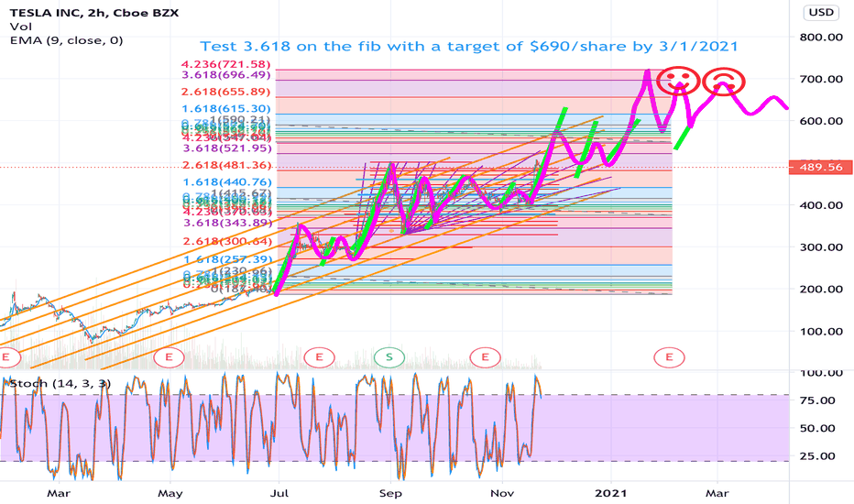Click 300.00 on the price axis
The height and width of the screenshot is (504, 854).
(821, 247)
